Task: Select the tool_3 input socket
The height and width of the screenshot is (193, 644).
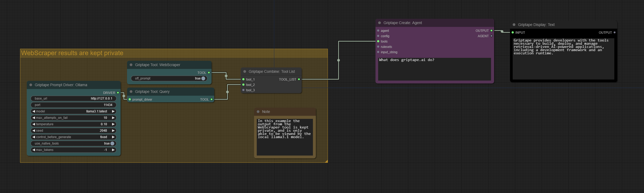Action: 243,90
